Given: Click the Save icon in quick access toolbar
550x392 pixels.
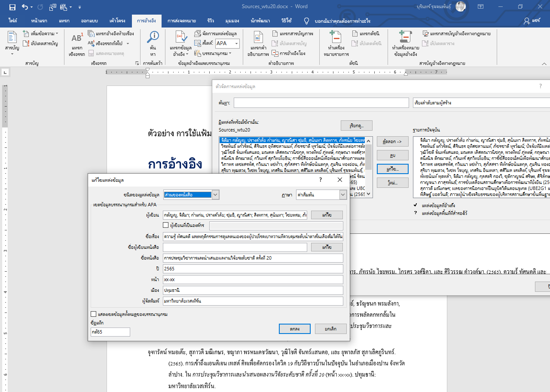Looking at the screenshot, I should 12,7.
